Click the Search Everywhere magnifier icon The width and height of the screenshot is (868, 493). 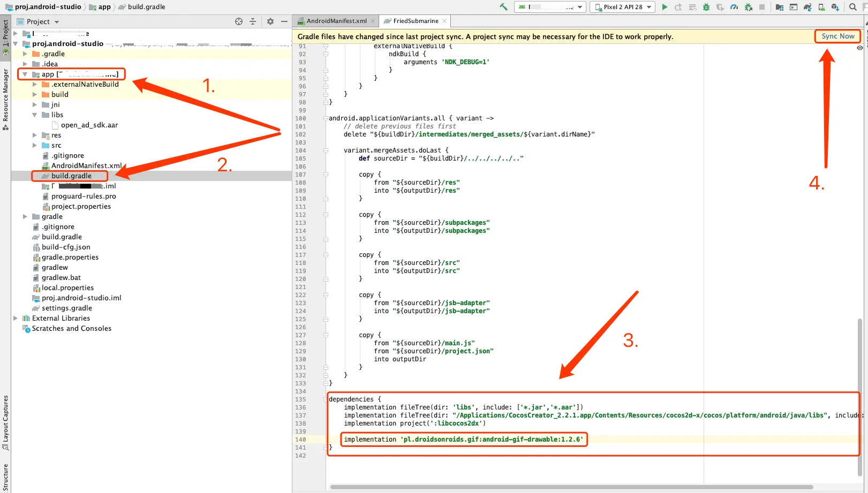point(853,7)
